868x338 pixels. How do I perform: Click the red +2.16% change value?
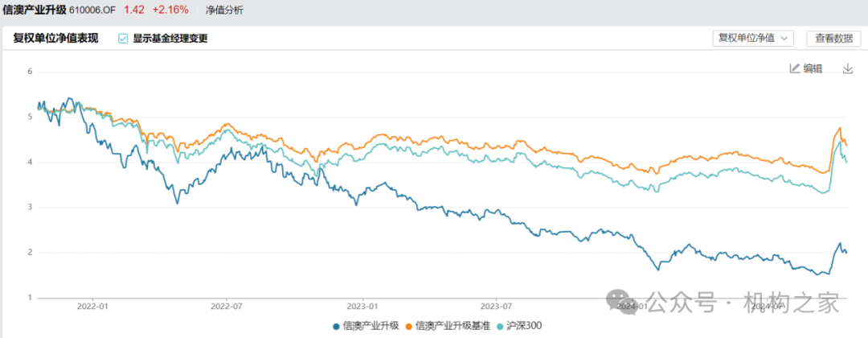(170, 10)
